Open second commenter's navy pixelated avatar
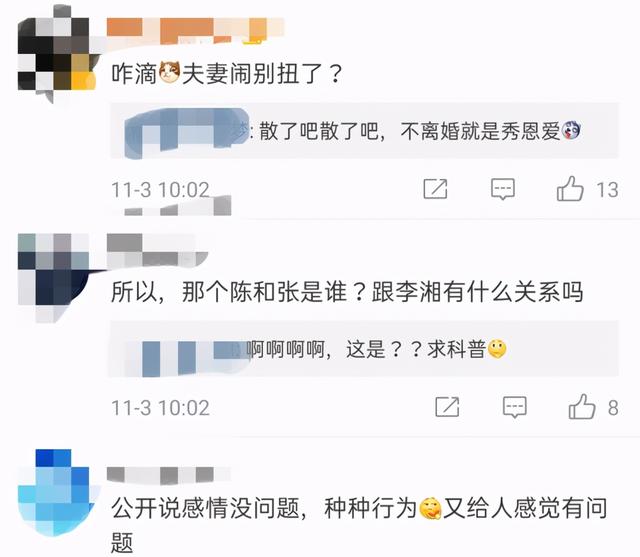The height and width of the screenshot is (557, 640). pyautogui.click(x=54, y=277)
